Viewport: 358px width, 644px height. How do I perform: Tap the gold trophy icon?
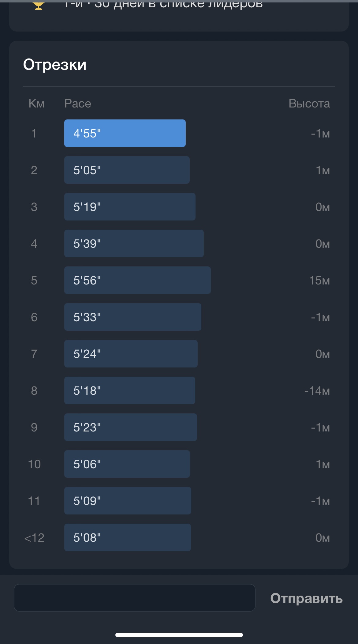click(x=39, y=6)
